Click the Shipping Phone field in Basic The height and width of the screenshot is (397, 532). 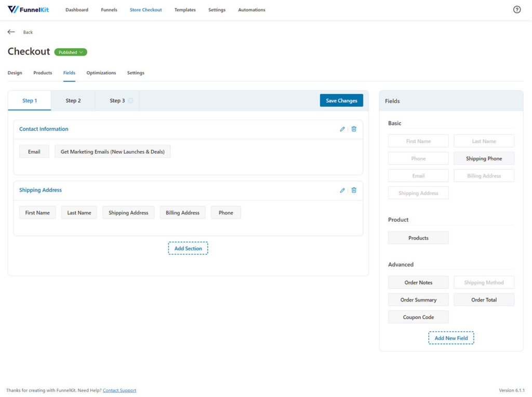pyautogui.click(x=484, y=158)
